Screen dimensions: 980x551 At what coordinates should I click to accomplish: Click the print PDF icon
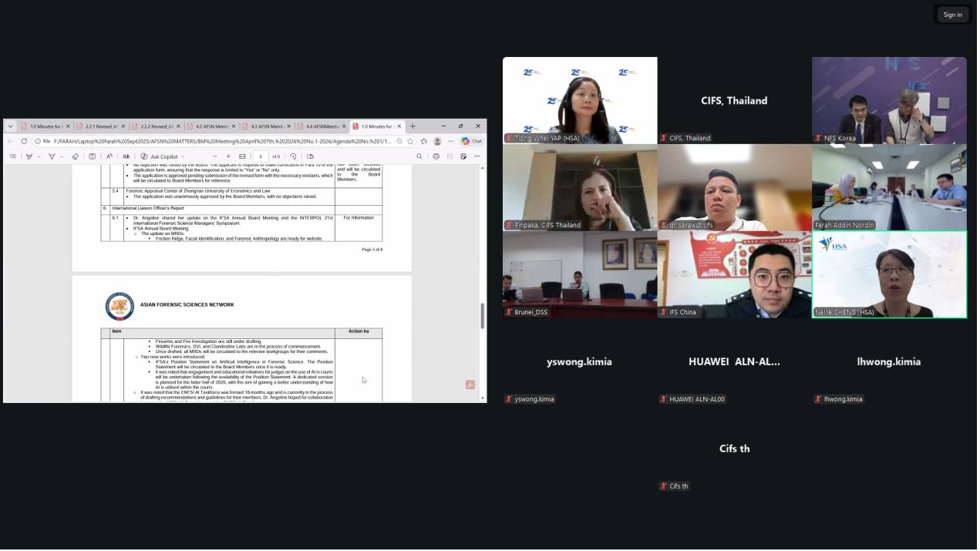[436, 156]
